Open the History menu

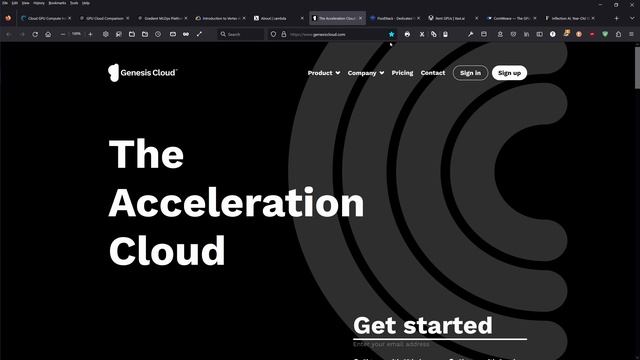(39, 3)
